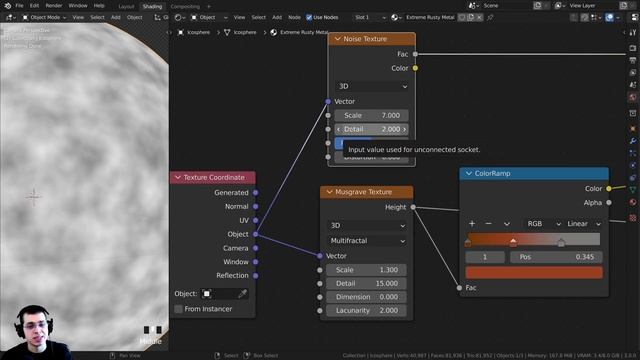Open the 3D viewport View menu

[78, 18]
